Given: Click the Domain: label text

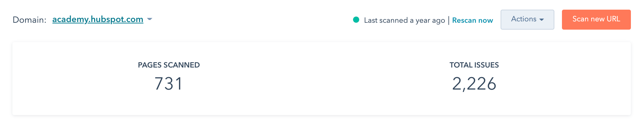Looking at the screenshot, I should pos(29,20).
